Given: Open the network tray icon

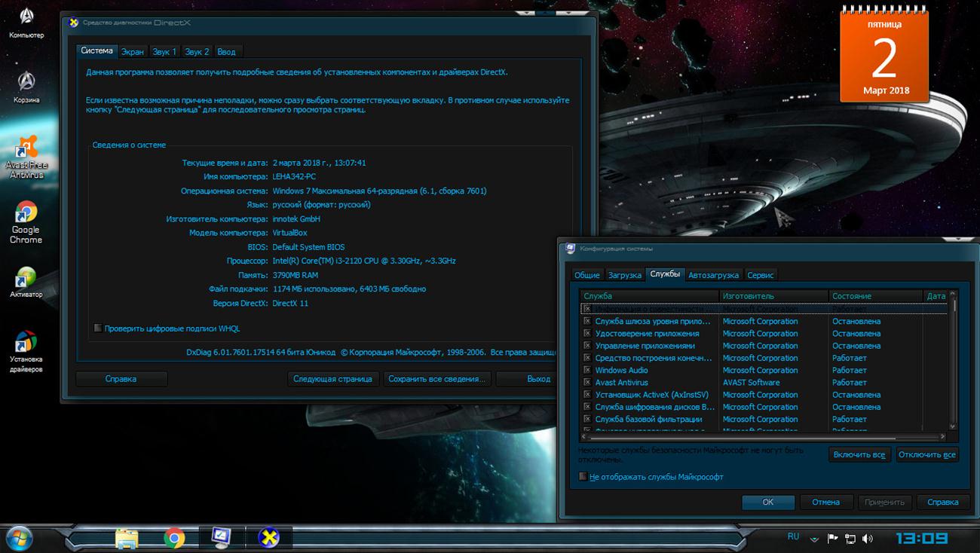Looking at the screenshot, I should point(850,539).
